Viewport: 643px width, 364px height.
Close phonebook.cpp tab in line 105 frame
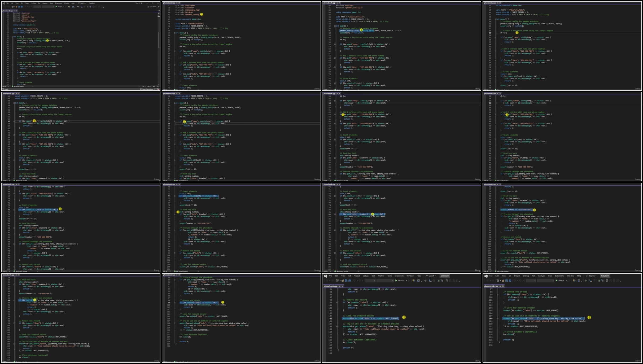(343, 286)
